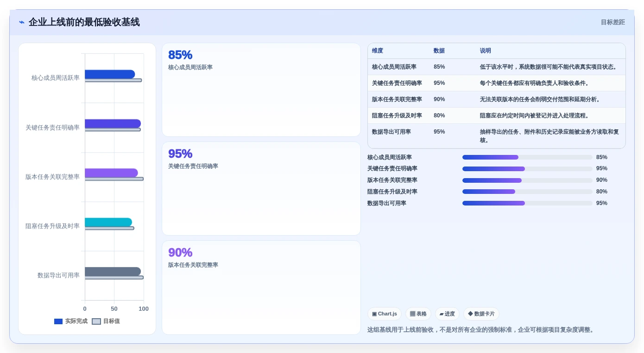Click the Chart.js chip
This screenshot has width=644, height=353.
(x=385, y=314)
